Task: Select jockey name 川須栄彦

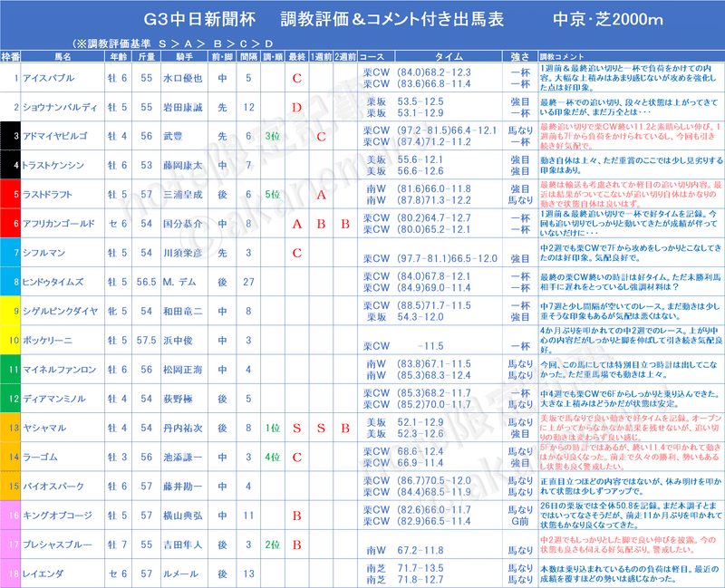Action: [183, 253]
